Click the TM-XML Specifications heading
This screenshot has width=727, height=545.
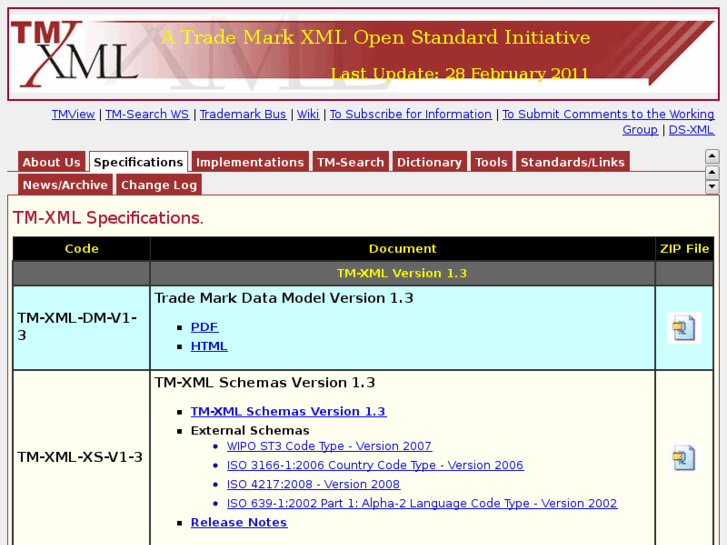click(108, 218)
